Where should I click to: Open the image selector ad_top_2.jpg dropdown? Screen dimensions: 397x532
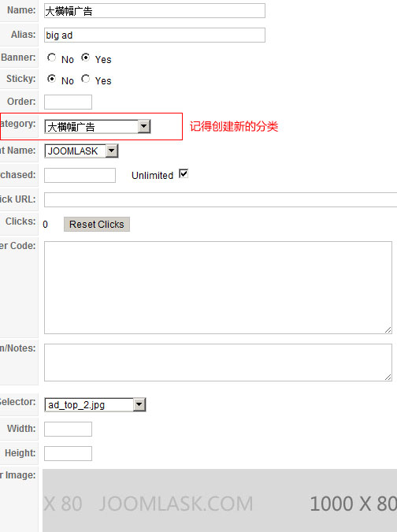tap(139, 405)
